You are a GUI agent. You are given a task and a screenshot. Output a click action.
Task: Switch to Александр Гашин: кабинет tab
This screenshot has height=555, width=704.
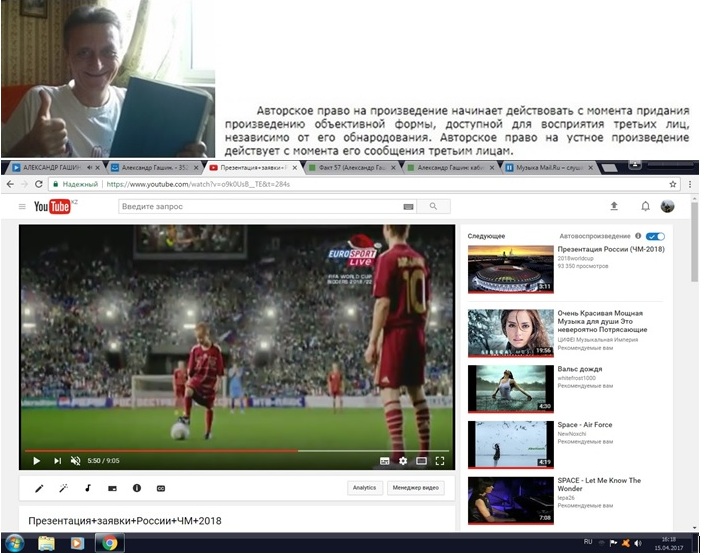click(450, 167)
